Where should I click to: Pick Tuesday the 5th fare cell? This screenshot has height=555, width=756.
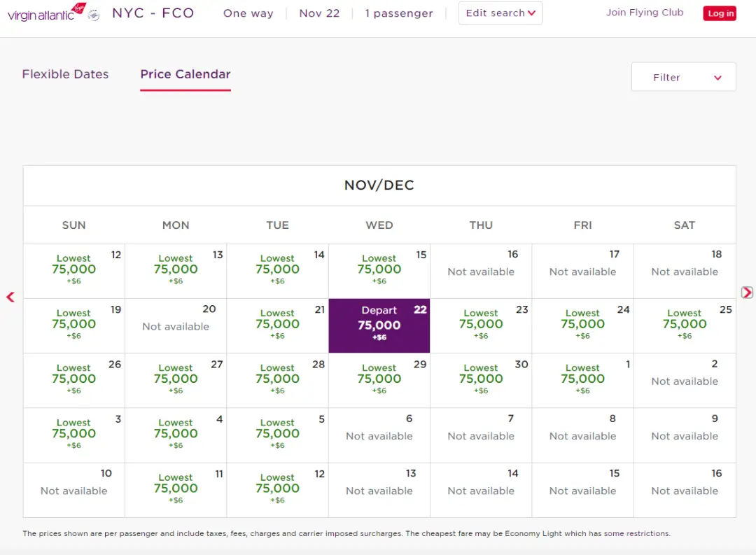[x=277, y=435]
